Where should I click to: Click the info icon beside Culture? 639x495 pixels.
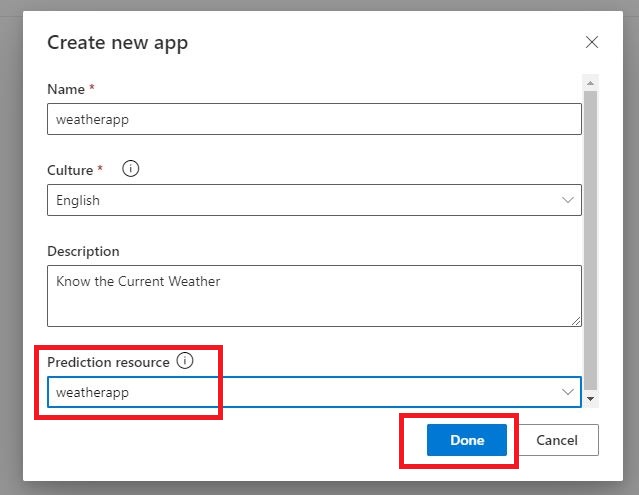click(x=130, y=169)
